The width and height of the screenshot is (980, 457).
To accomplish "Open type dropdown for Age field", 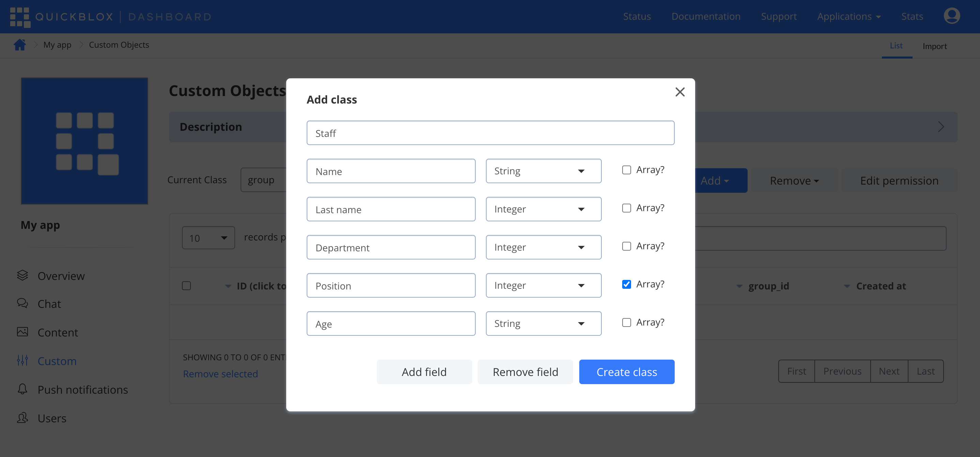I will [543, 324].
